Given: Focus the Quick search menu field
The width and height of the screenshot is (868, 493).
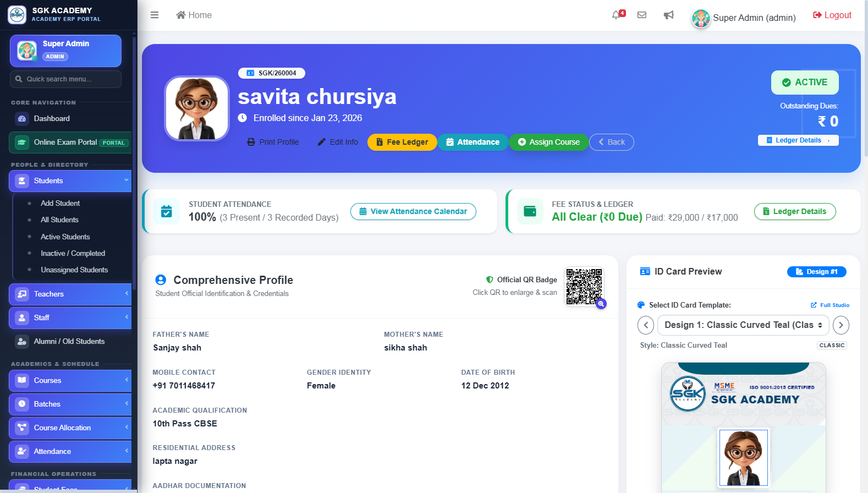Looking at the screenshot, I should click(65, 79).
